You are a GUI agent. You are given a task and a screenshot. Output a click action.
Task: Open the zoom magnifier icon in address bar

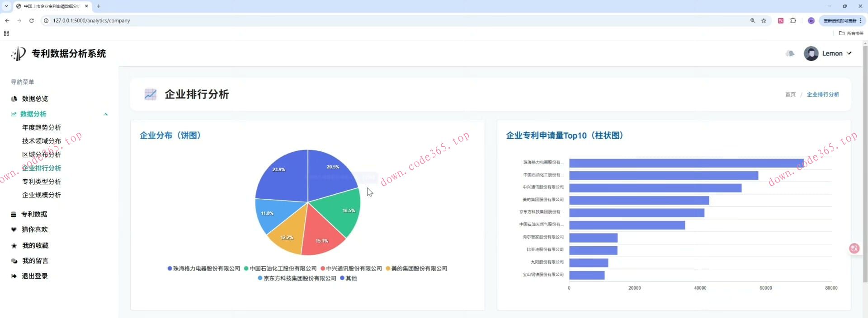point(753,20)
